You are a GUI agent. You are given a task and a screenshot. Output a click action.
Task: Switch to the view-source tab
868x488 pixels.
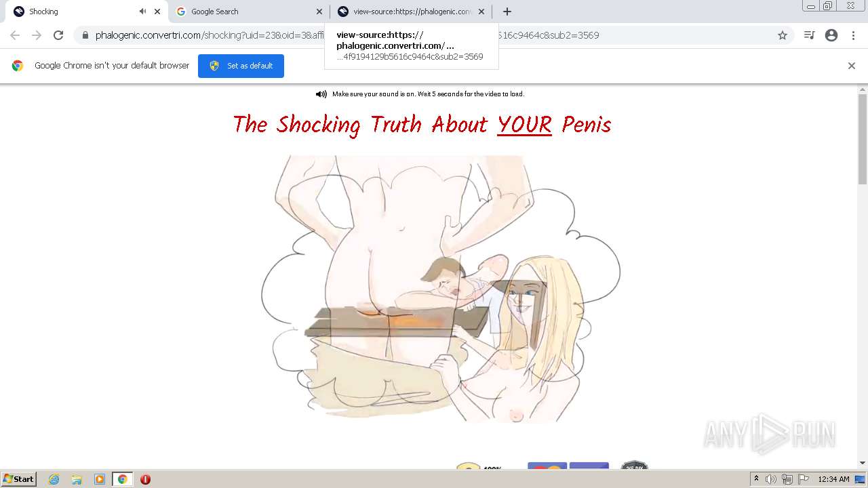(410, 12)
